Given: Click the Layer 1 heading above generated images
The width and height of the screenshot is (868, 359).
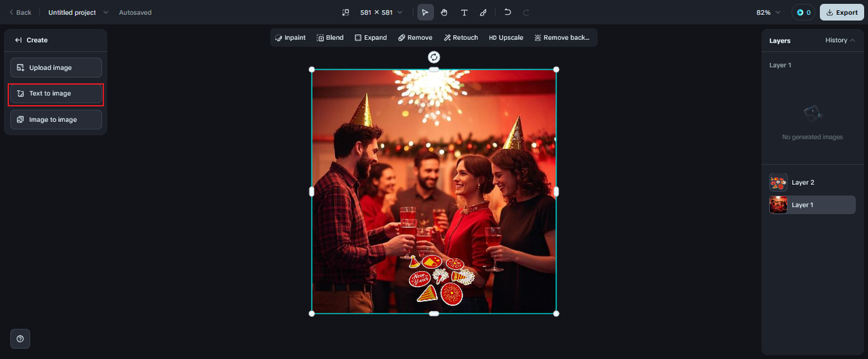Looking at the screenshot, I should [780, 65].
